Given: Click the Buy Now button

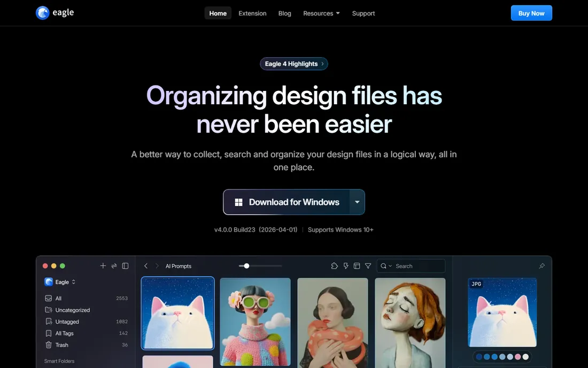Looking at the screenshot, I should pyautogui.click(x=531, y=13).
